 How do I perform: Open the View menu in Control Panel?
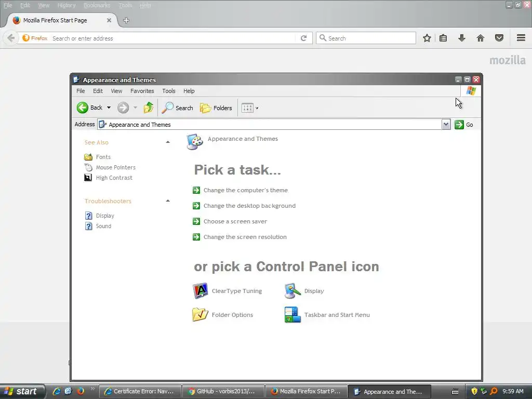point(116,91)
